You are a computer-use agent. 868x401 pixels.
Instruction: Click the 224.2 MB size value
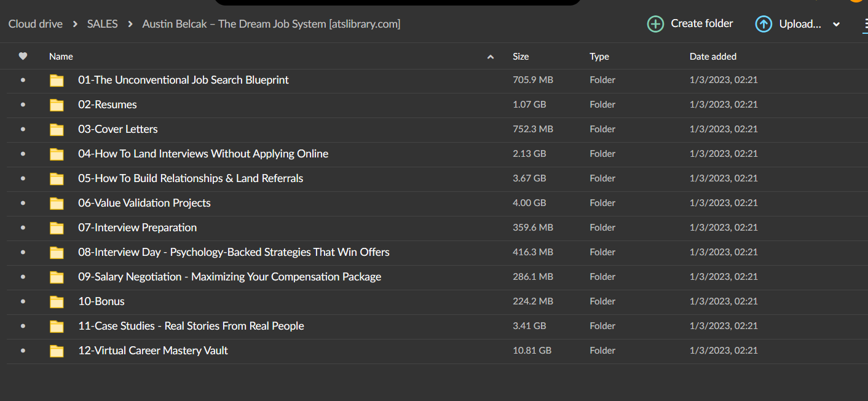[x=533, y=301]
